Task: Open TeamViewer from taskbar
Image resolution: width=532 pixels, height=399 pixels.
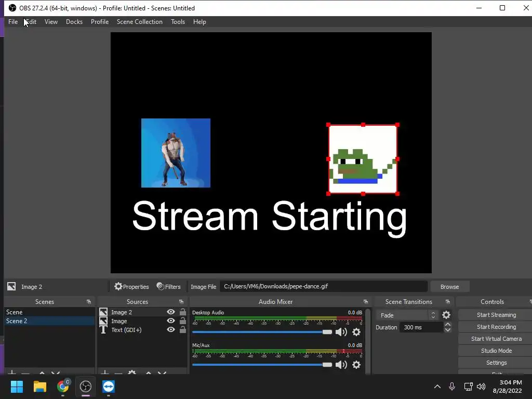Action: [x=109, y=387]
